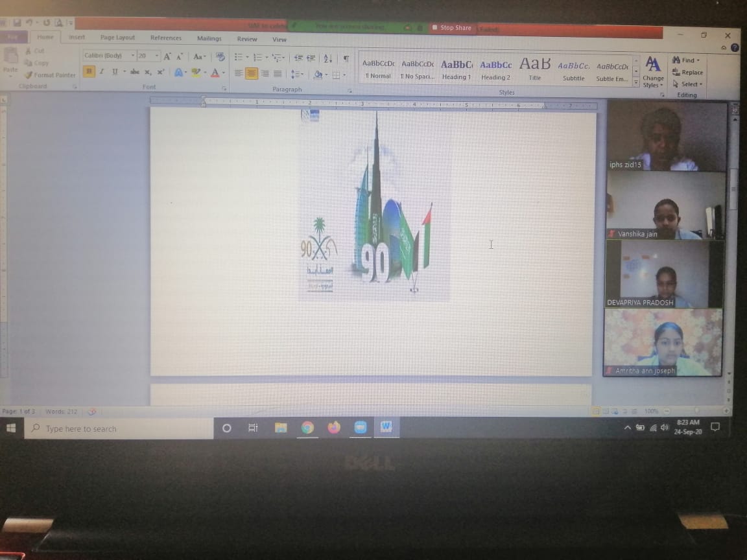Select the Format Painter brush
This screenshot has width=747, height=560.
29,75
